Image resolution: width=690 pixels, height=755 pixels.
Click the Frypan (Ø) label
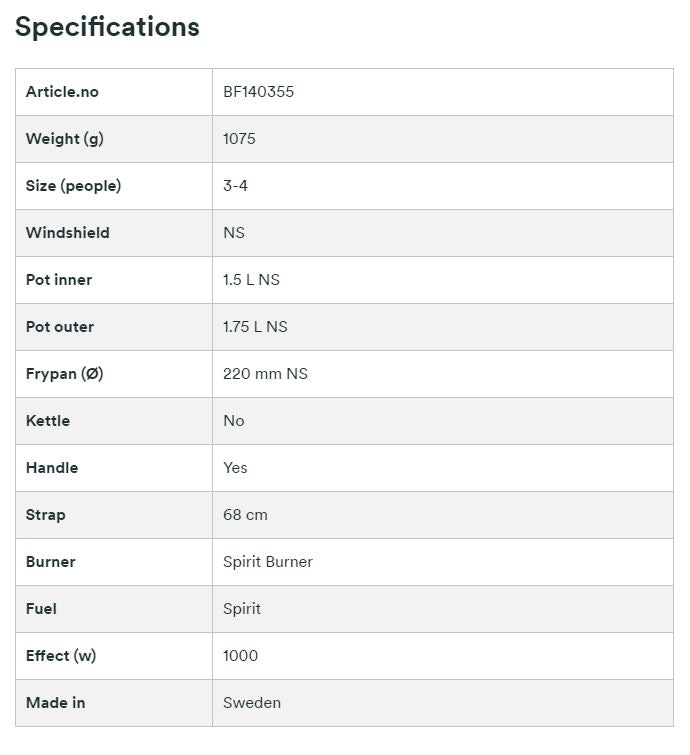[x=65, y=374]
